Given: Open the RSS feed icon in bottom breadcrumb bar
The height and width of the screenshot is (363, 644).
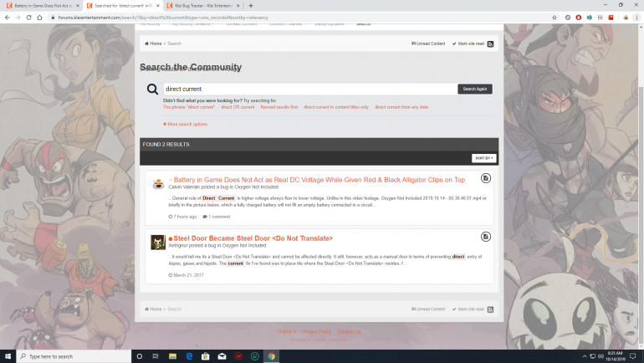Looking at the screenshot, I should (x=490, y=309).
